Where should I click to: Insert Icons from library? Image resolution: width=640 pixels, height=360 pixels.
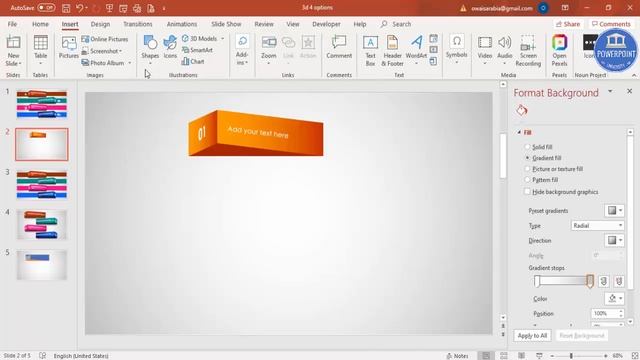click(x=170, y=47)
